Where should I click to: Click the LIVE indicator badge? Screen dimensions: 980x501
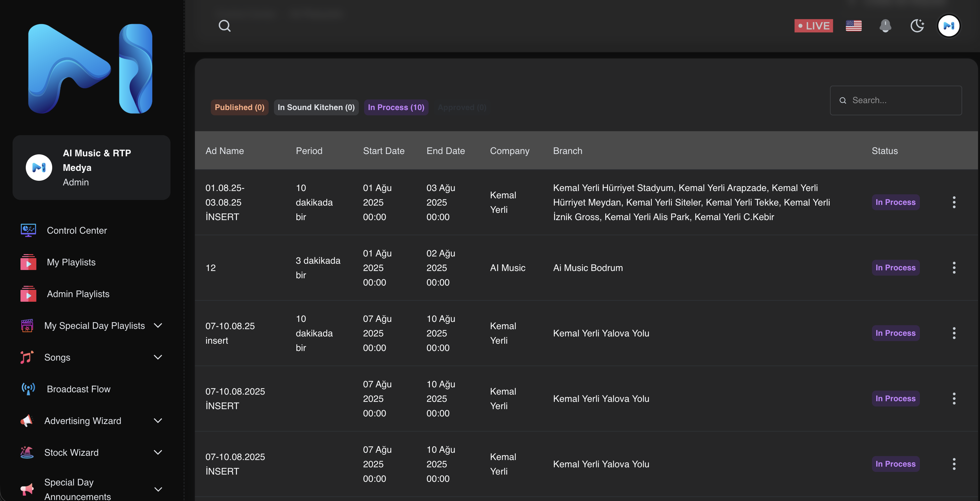813,26
